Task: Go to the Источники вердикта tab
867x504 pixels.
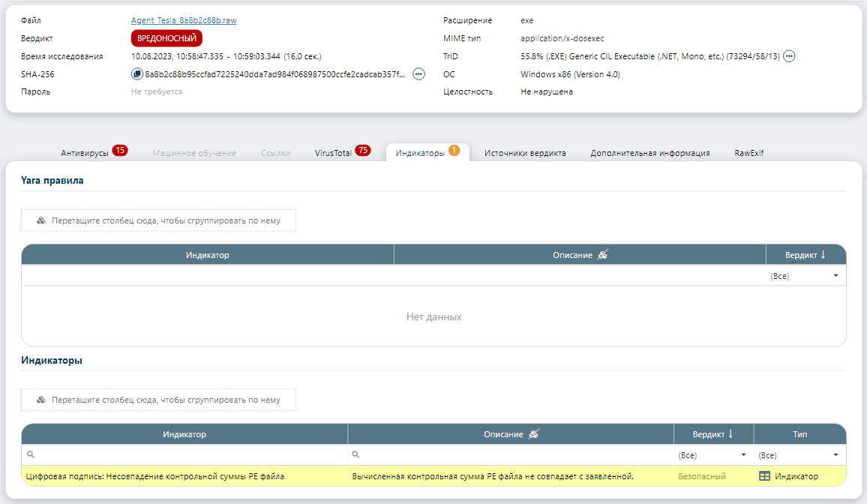Action: pyautogui.click(x=525, y=153)
